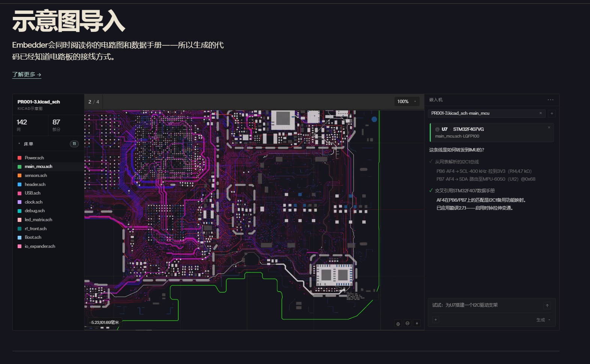Click the 了解更多 link
This screenshot has height=364, width=590.
tap(27, 75)
